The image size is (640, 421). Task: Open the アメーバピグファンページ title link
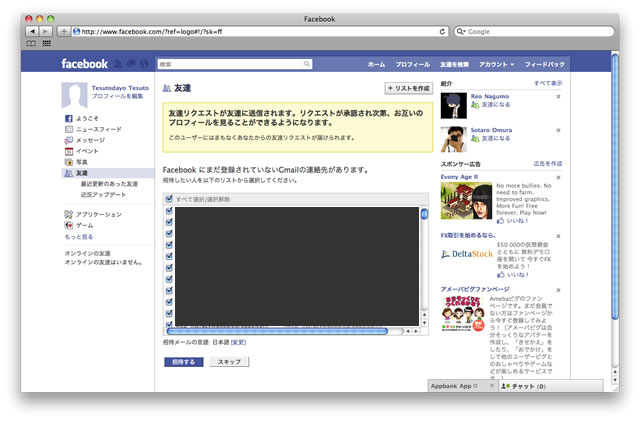pos(475,289)
